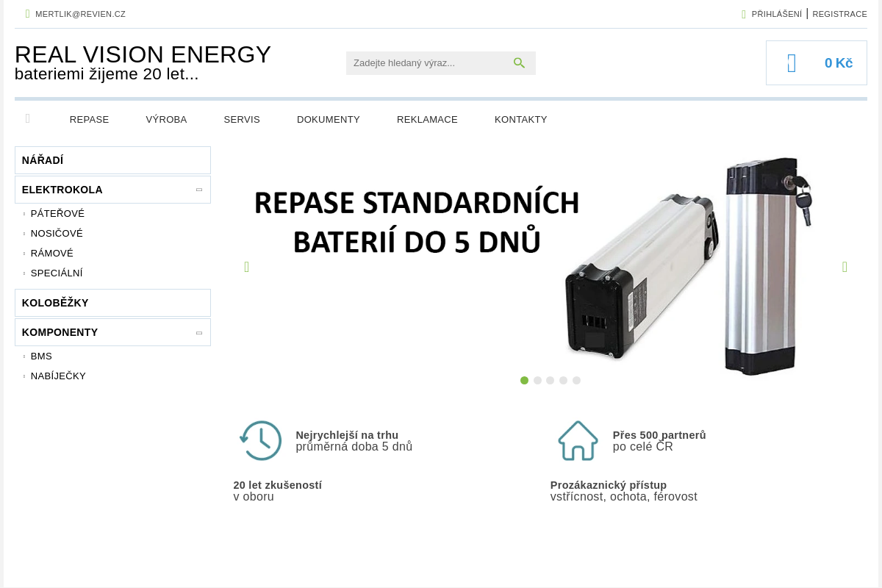Screen dimensions: 882x588
Task: Click the REGISTRACE link
Action: [839, 14]
